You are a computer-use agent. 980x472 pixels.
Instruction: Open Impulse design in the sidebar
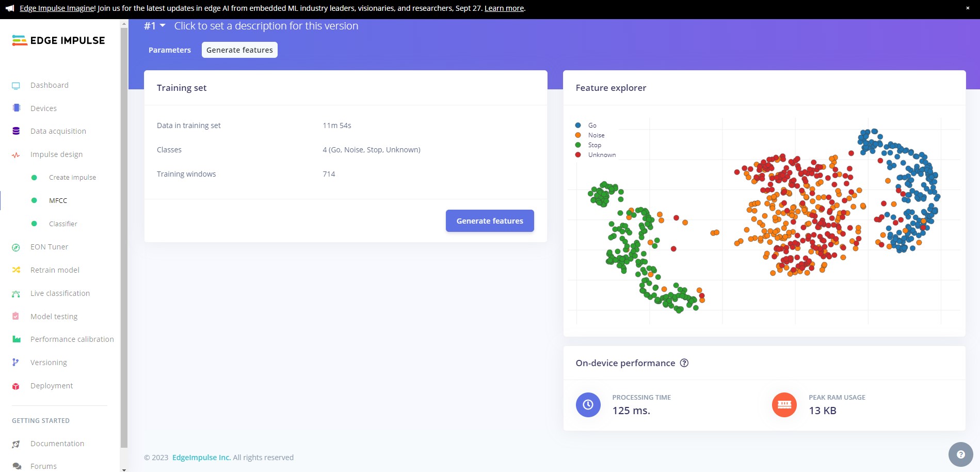(x=56, y=154)
